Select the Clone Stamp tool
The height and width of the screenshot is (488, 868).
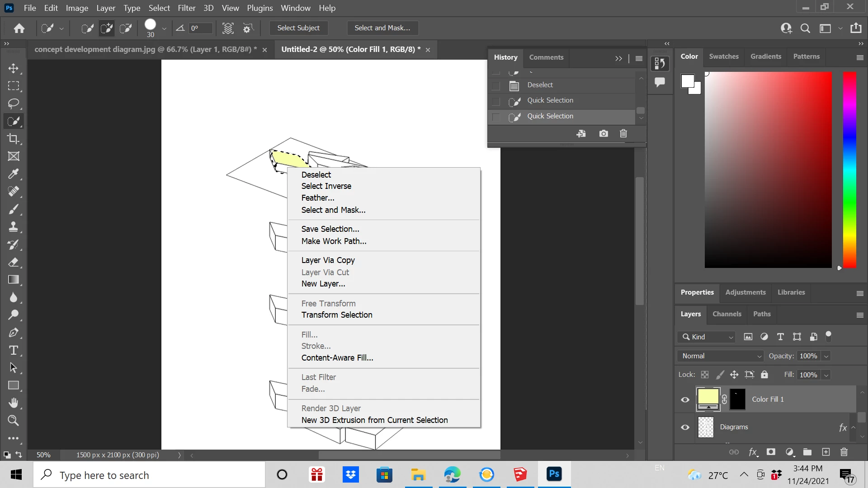tap(14, 227)
